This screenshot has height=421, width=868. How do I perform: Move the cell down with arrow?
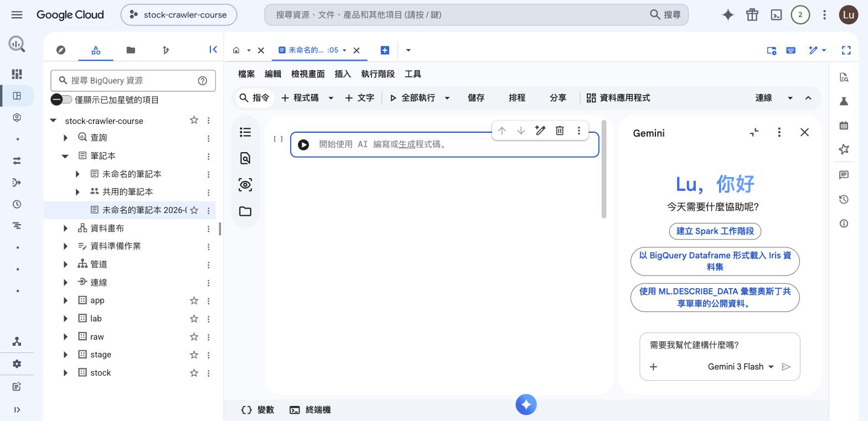(x=521, y=131)
